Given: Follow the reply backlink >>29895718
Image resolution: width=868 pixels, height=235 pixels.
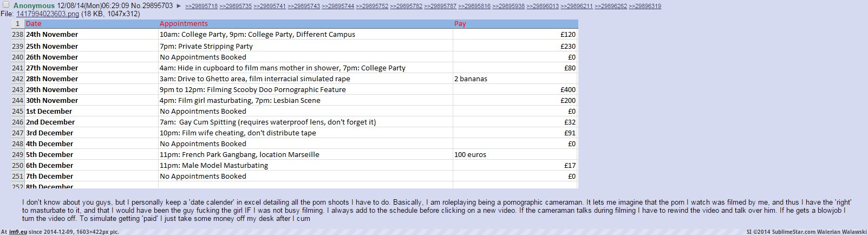Looking at the screenshot, I should (201, 6).
